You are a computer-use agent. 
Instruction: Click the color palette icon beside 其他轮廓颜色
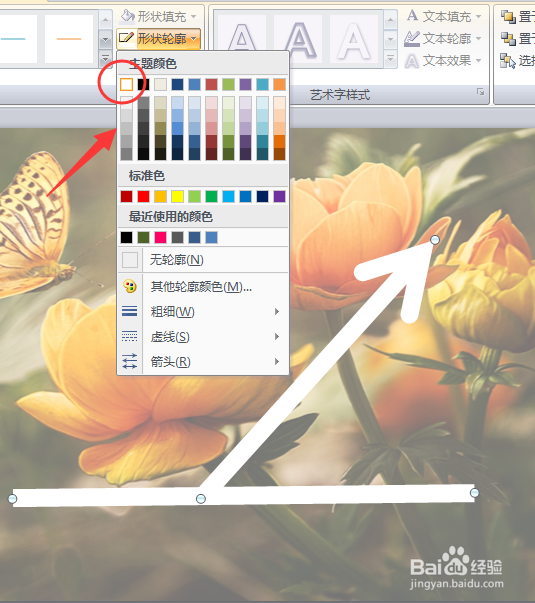tap(130, 287)
